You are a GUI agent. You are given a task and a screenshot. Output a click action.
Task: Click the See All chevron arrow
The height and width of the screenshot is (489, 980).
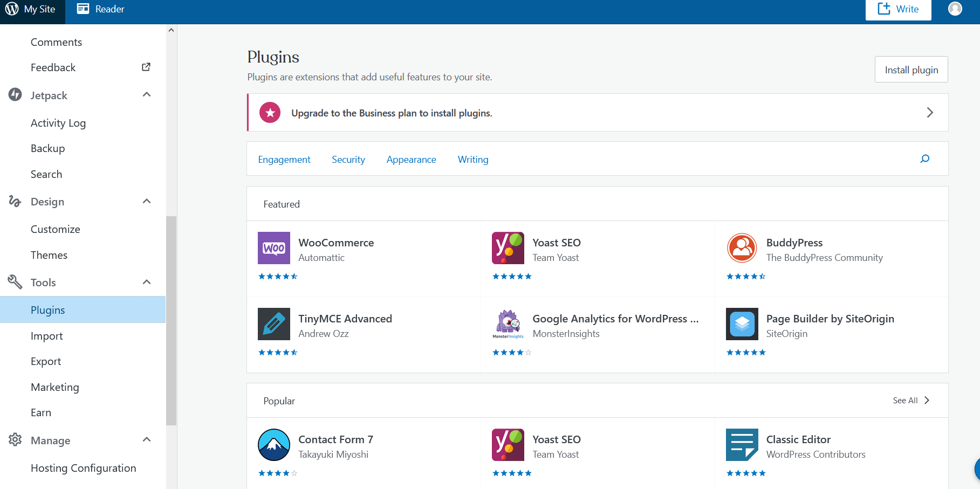927,400
